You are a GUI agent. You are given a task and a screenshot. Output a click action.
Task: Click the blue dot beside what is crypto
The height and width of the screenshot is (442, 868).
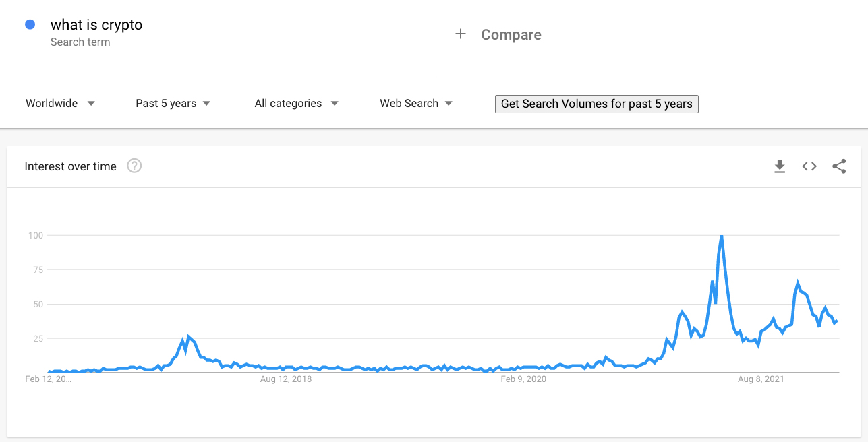click(30, 25)
